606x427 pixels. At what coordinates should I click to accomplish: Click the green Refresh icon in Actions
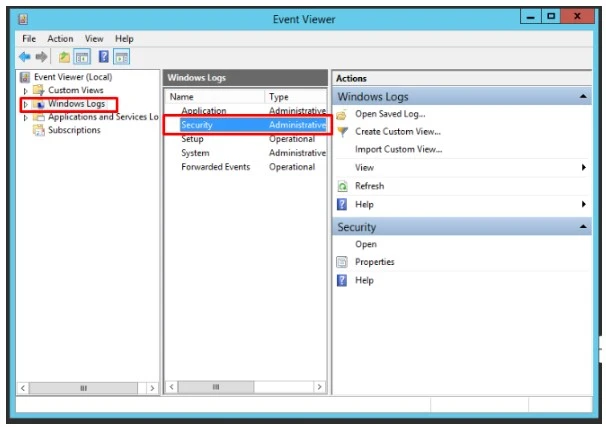tap(342, 186)
